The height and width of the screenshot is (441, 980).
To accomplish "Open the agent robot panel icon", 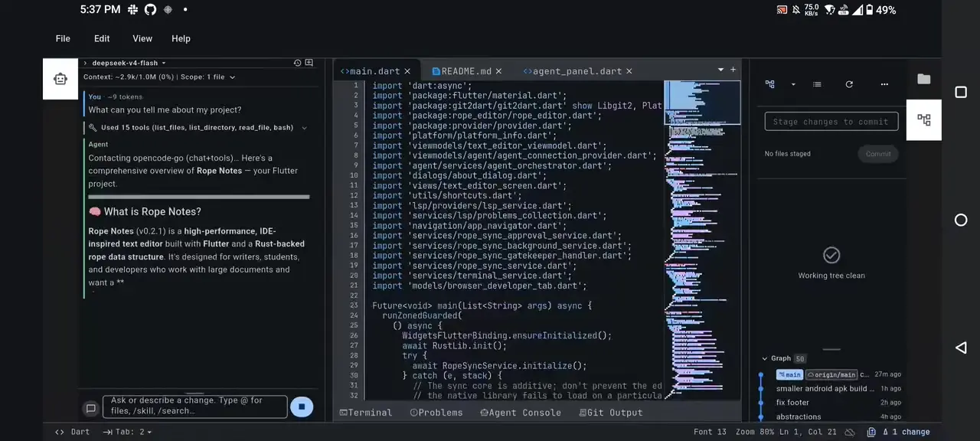I will 60,79.
